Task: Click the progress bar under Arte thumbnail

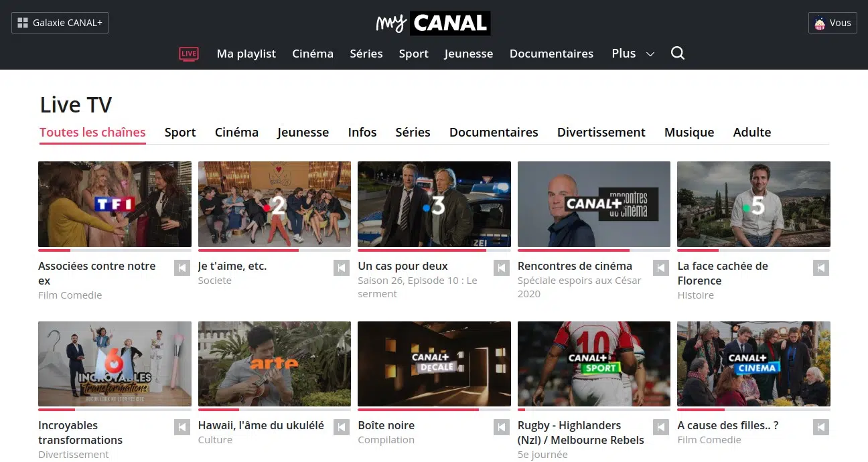Action: click(x=274, y=410)
